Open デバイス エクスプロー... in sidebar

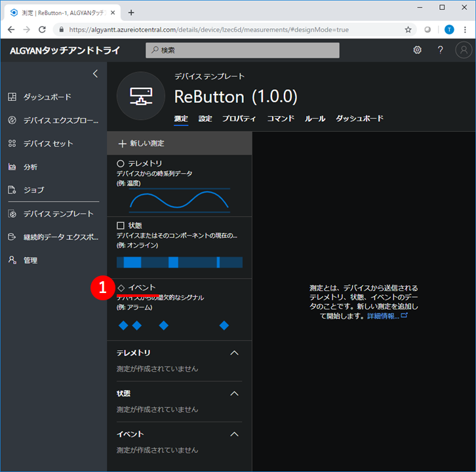(x=61, y=120)
